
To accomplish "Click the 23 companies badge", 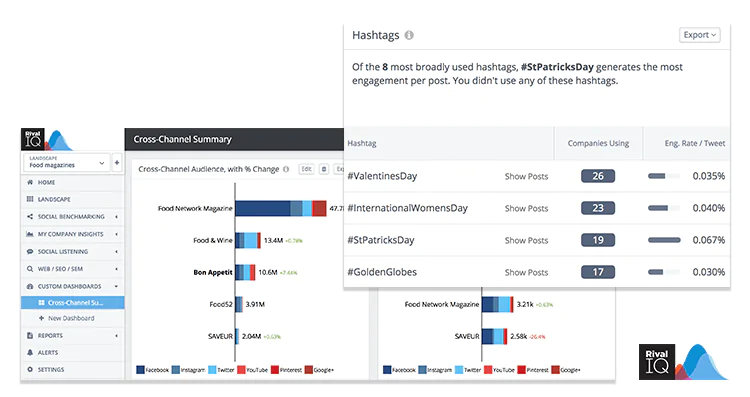I will coord(598,208).
